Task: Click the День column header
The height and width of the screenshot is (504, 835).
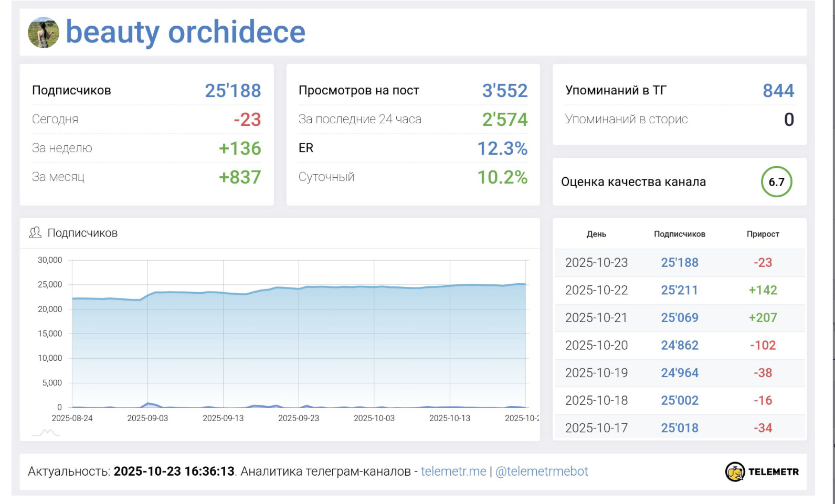Action: click(596, 234)
